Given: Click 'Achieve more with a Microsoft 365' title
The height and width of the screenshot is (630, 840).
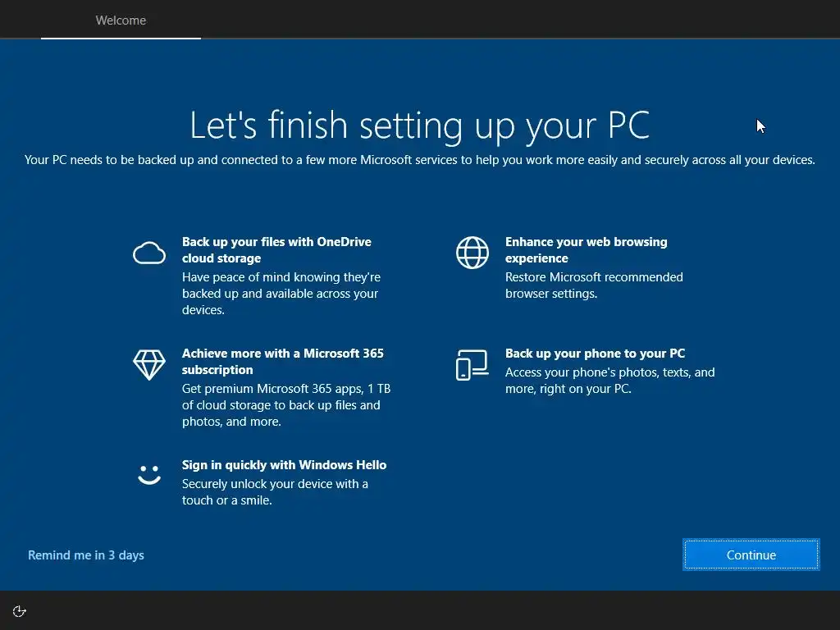Looking at the screenshot, I should tap(283, 361).
